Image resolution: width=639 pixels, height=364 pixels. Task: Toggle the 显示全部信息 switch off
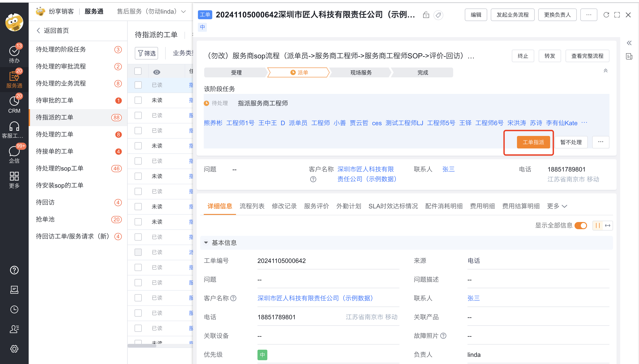click(x=580, y=226)
